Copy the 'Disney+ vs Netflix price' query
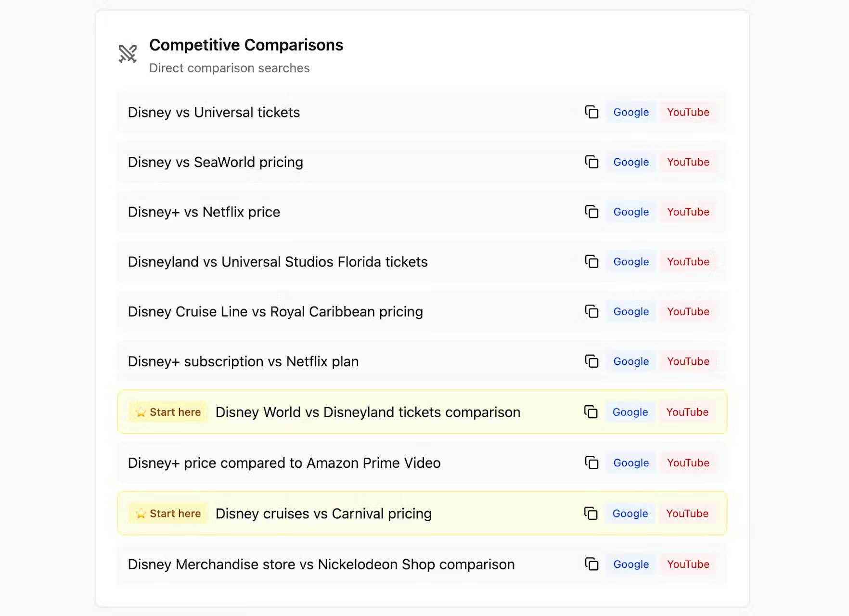 coord(592,212)
